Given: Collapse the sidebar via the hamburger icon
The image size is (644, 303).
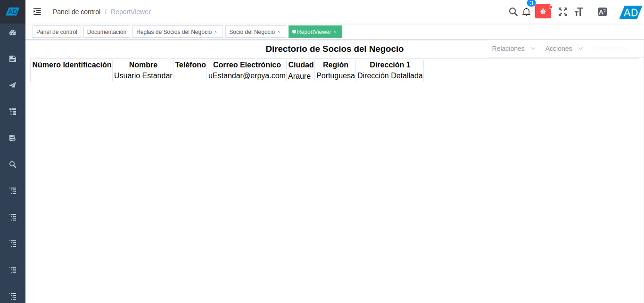Looking at the screenshot, I should (x=37, y=11).
